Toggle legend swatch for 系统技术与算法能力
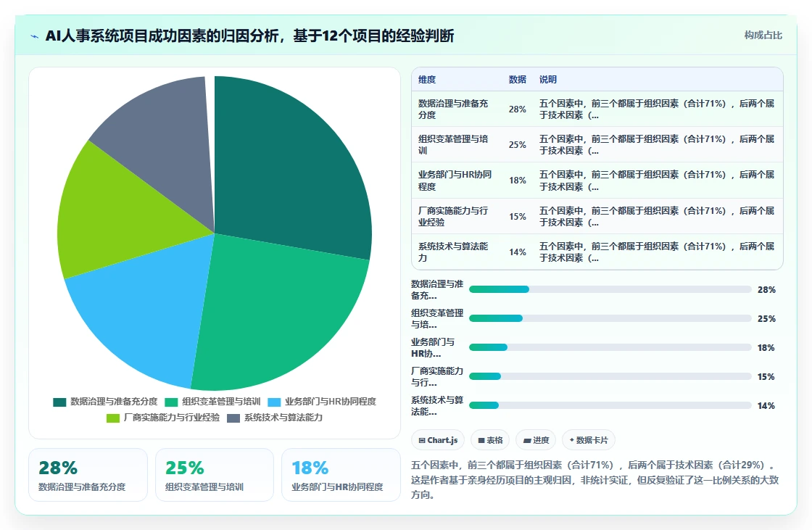Screen dimensions: 812x530 coord(233,418)
